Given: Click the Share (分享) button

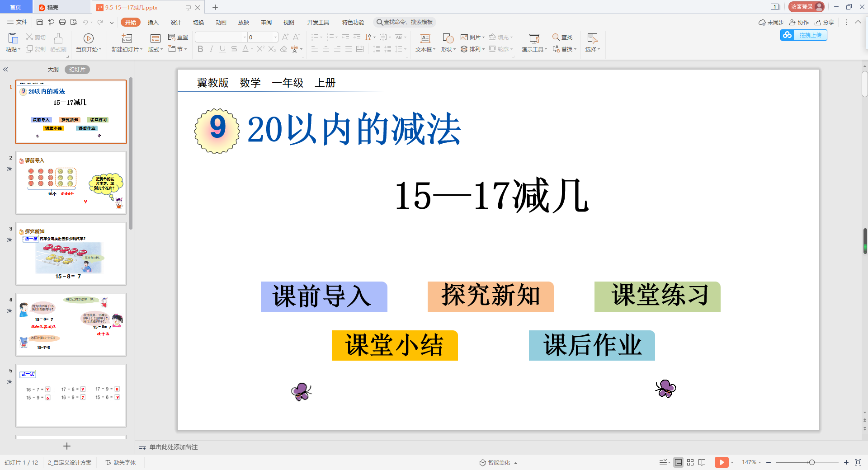Looking at the screenshot, I should coord(824,22).
